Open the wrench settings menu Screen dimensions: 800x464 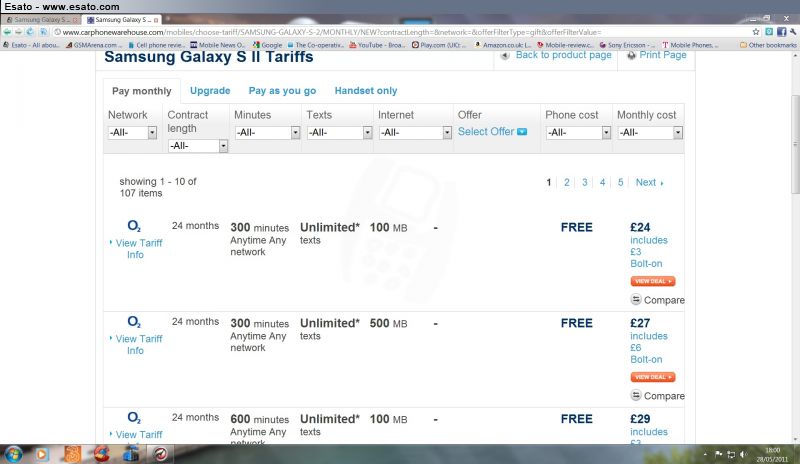(x=793, y=32)
